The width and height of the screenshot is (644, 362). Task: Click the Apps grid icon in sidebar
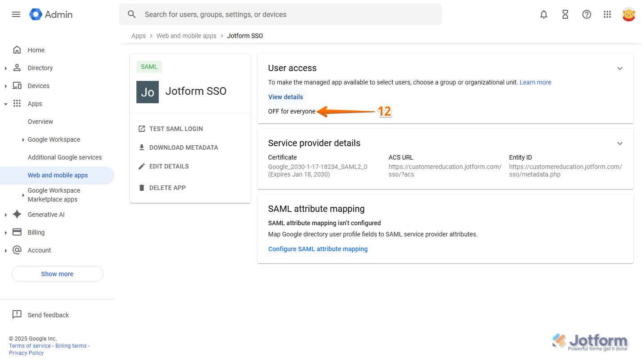point(17,103)
